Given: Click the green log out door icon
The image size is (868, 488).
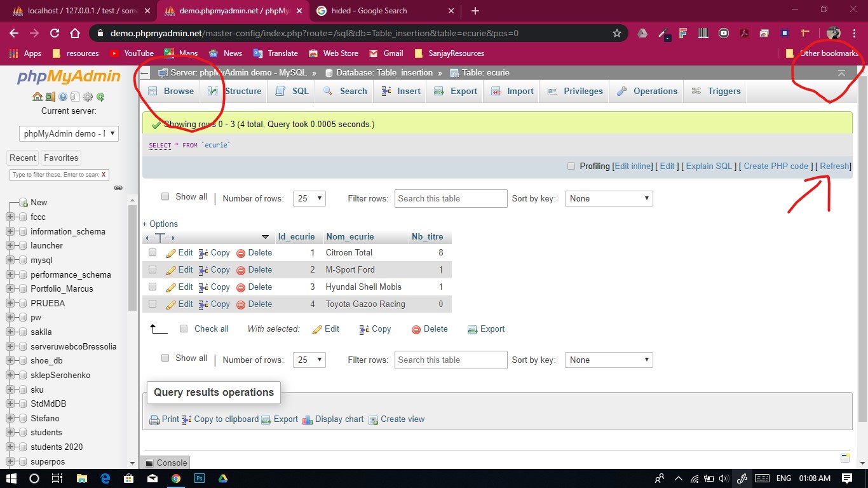Looking at the screenshot, I should coord(50,97).
